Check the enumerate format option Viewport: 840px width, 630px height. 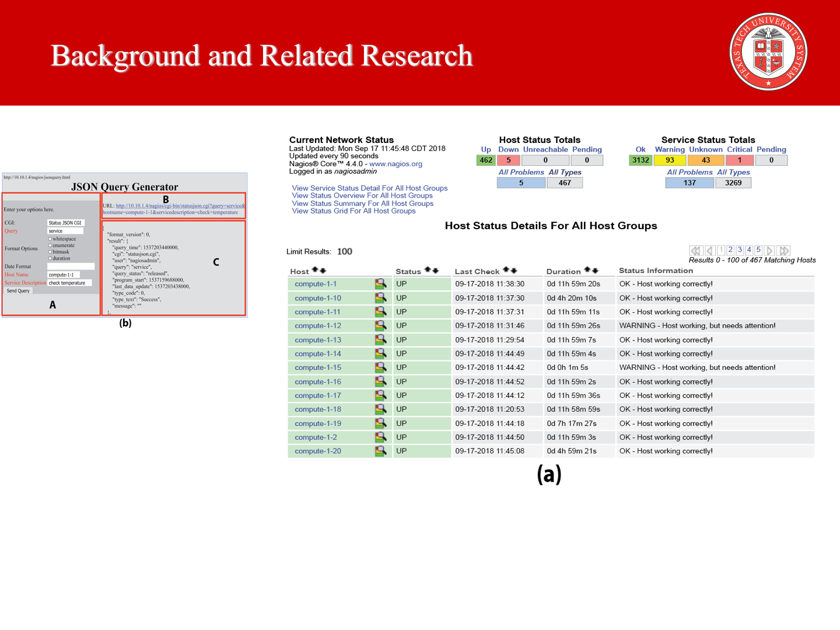coord(50,246)
